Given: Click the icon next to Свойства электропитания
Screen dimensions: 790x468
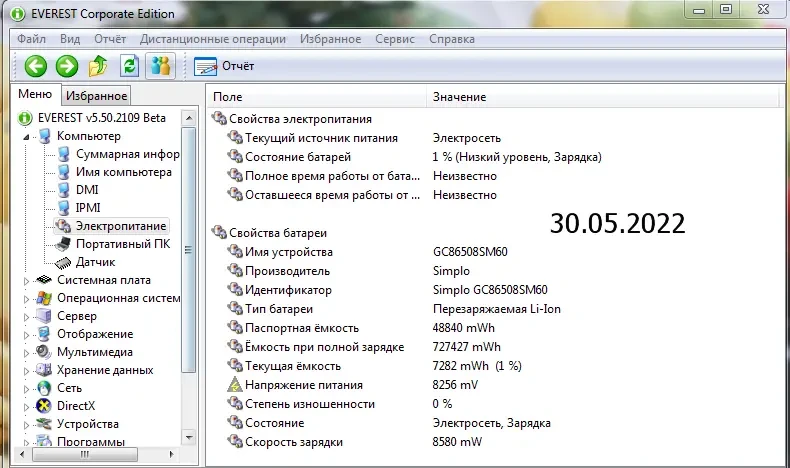Looking at the screenshot, I should pos(219,118).
